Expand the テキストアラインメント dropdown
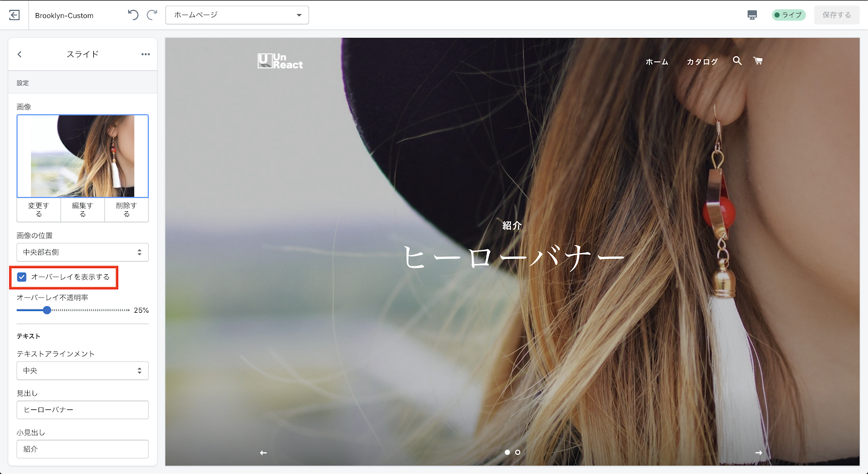The image size is (868, 474). pos(82,371)
